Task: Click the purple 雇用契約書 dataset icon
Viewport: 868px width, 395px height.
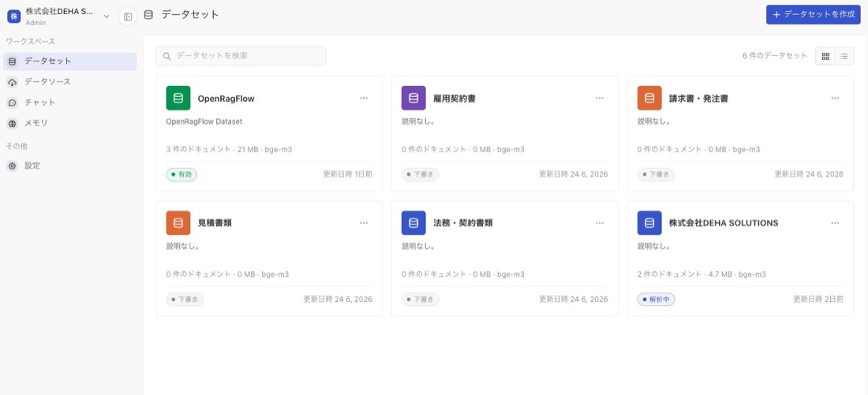Action: [413, 98]
